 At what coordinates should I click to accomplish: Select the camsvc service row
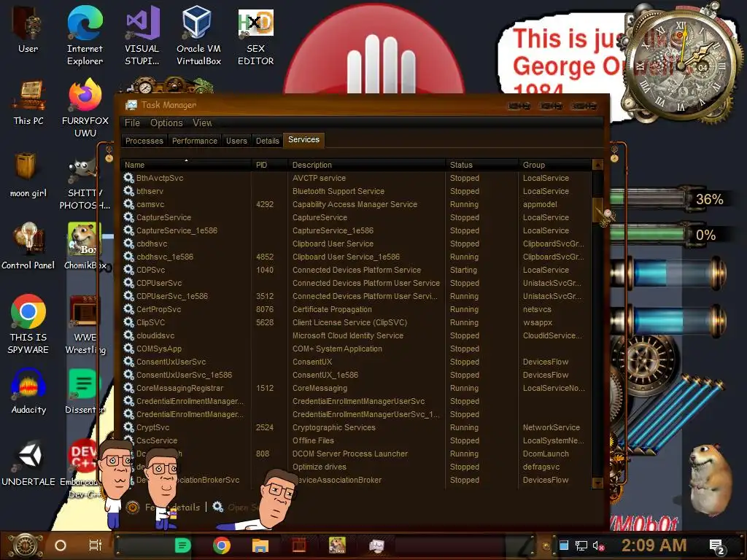pyautogui.click(x=356, y=204)
